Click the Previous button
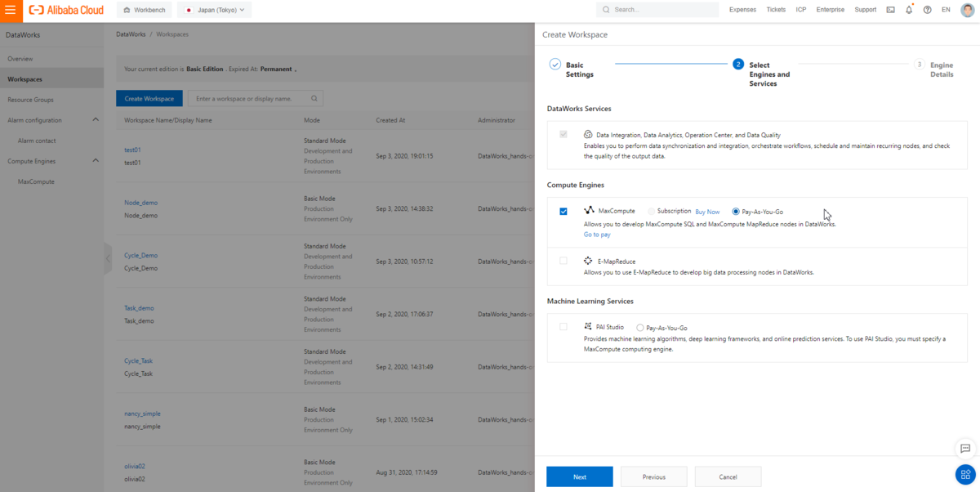This screenshot has height=492, width=980. (654, 476)
